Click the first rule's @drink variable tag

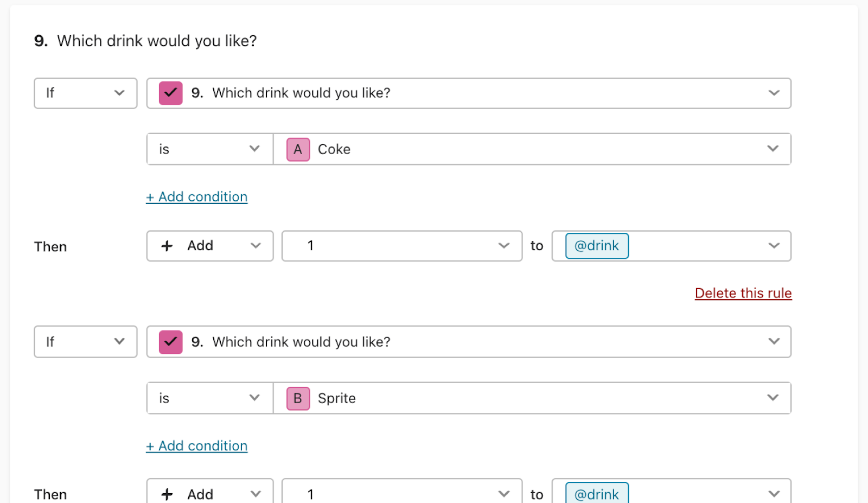coord(597,246)
